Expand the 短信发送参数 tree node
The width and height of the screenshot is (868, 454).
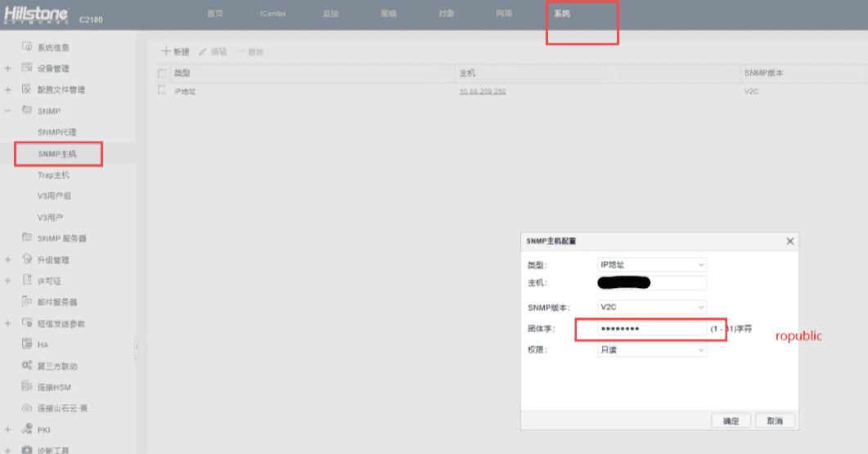7,323
